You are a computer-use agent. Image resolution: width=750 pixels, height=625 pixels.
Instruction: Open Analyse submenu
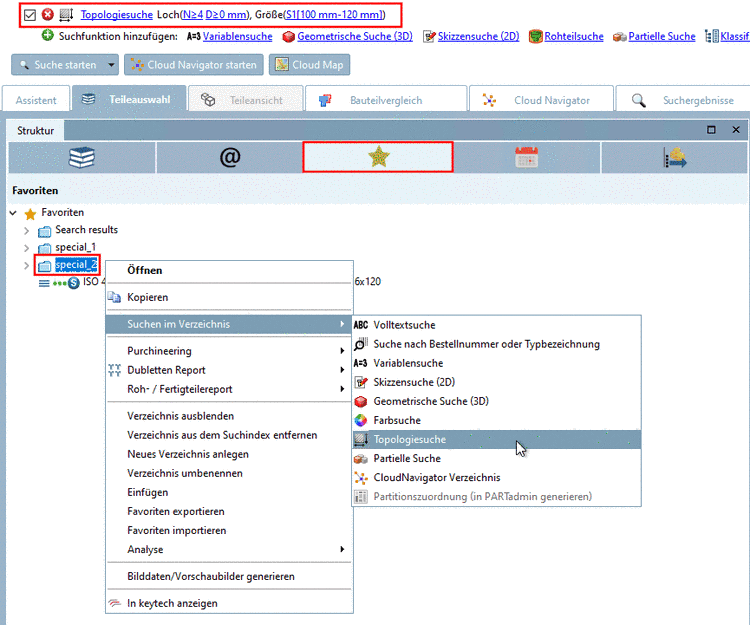[229, 549]
